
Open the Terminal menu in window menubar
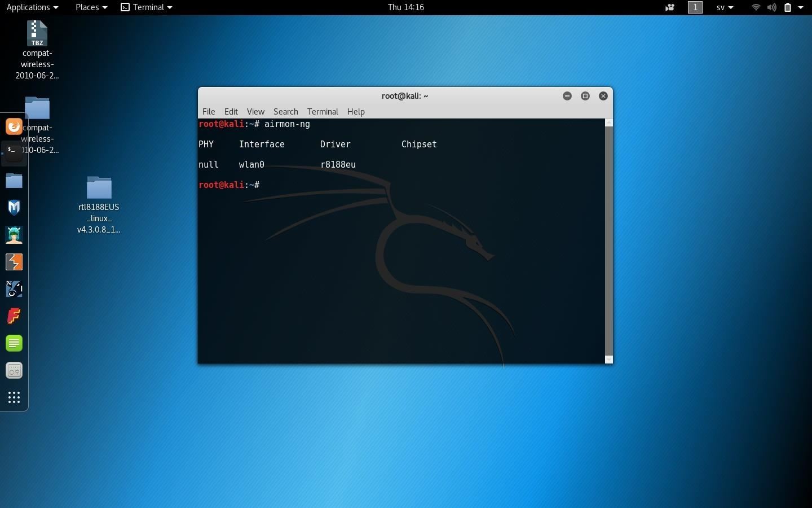click(x=323, y=112)
